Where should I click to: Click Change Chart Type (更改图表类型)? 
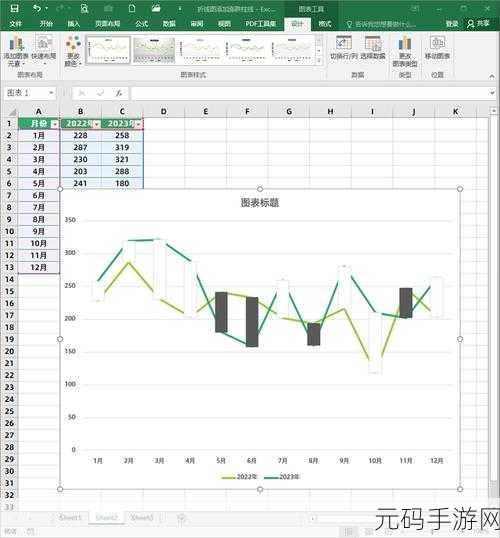coord(405,51)
